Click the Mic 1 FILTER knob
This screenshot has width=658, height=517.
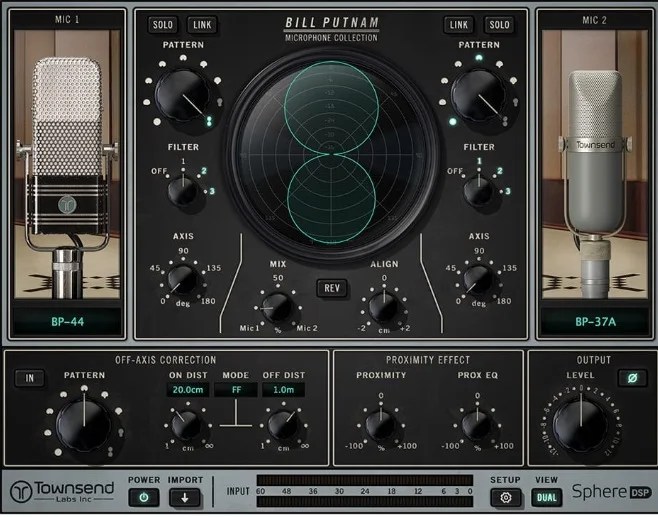[x=183, y=191]
